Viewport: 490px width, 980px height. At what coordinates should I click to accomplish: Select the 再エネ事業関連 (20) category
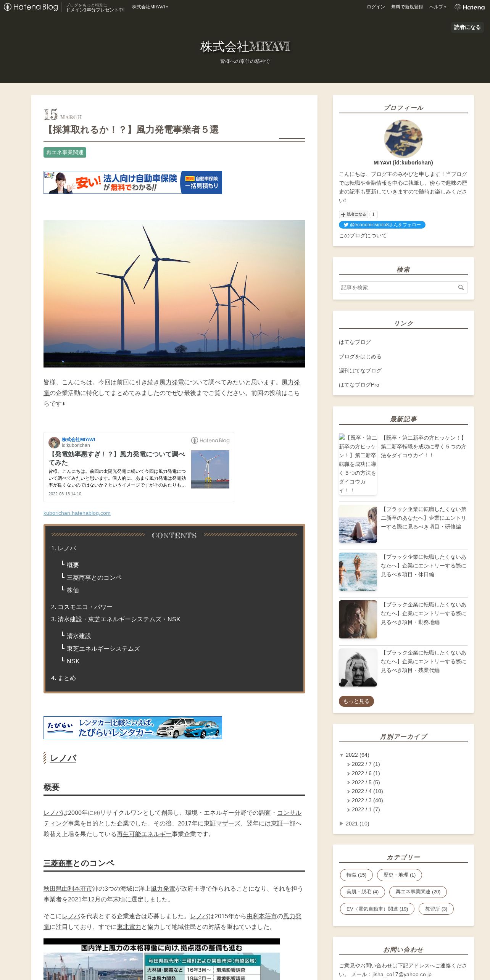[418, 892]
